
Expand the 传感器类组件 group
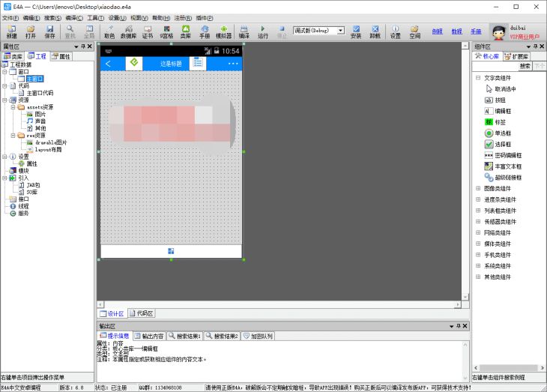[x=478, y=222]
